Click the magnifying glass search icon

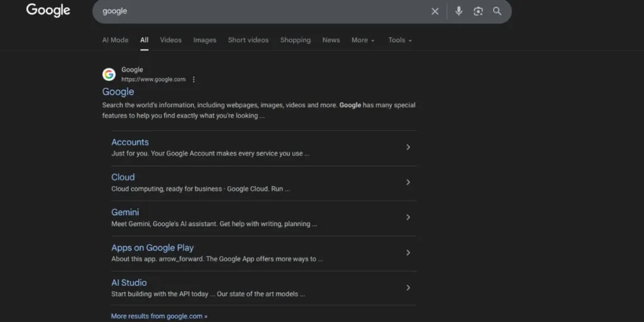(x=497, y=11)
